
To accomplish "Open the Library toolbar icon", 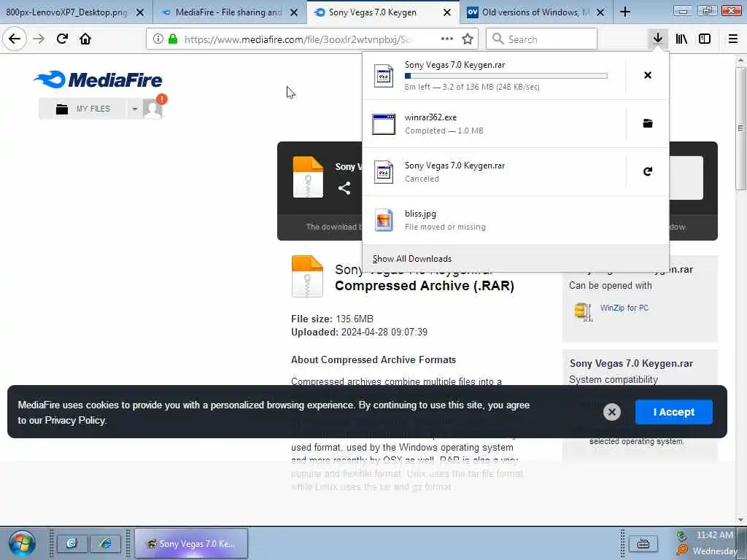I will pyautogui.click(x=681, y=39).
